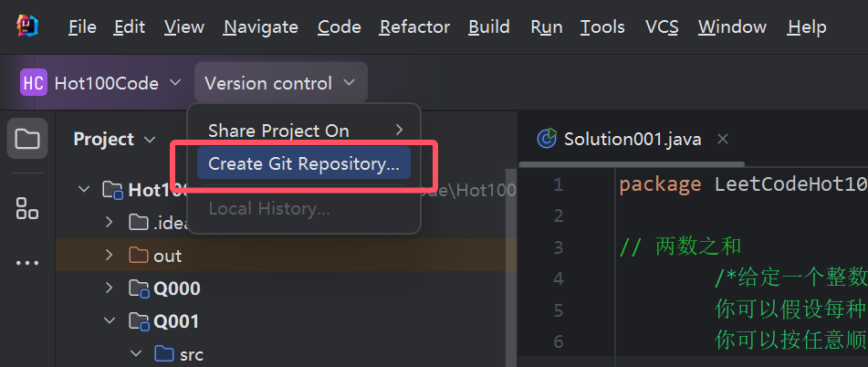Open the Structure tool window icon
Screen dimensions: 868x367
27,208
